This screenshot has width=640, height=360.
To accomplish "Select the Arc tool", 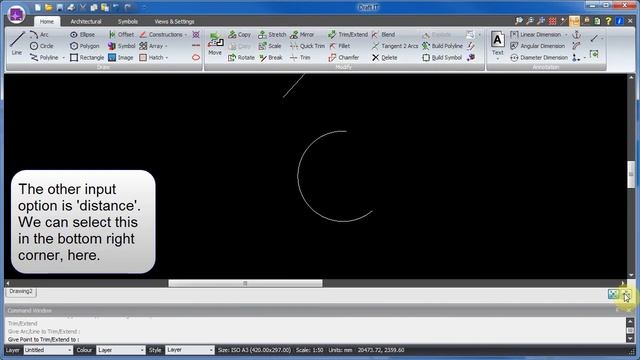I will [x=39, y=35].
